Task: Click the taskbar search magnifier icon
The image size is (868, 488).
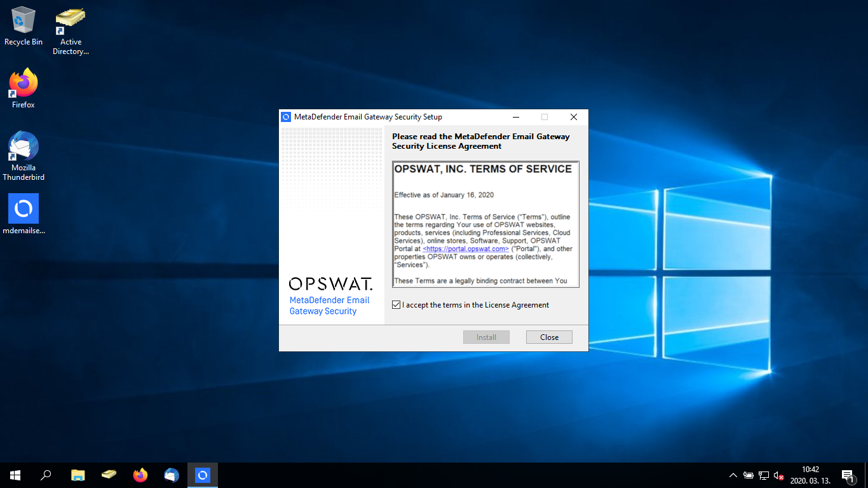Action: coord(46,475)
